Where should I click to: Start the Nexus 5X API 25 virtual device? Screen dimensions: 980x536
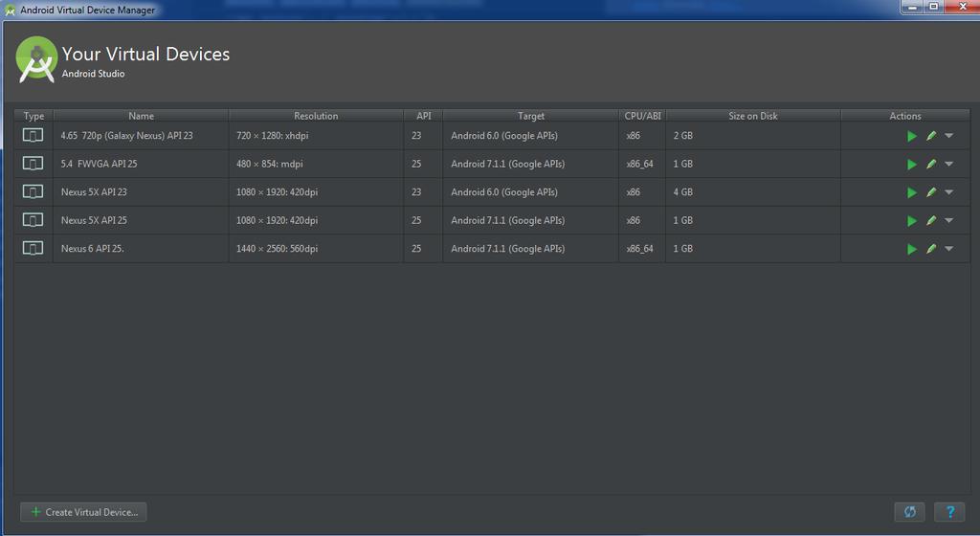912,220
